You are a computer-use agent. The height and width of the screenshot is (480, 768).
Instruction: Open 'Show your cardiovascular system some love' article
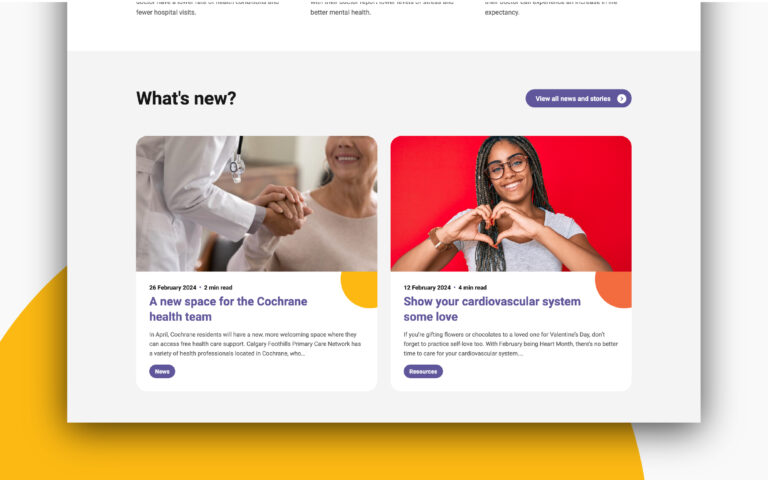point(492,309)
